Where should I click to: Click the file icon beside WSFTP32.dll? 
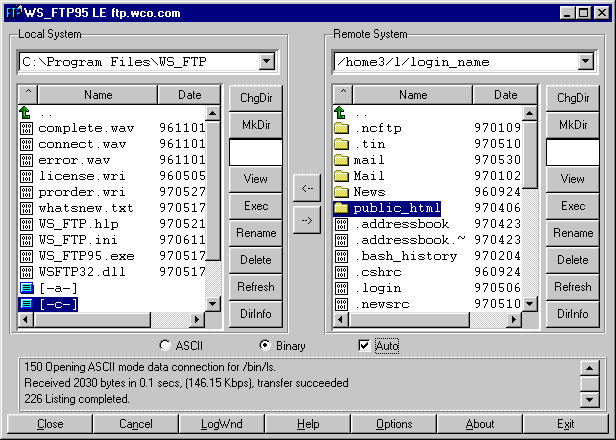[26, 272]
